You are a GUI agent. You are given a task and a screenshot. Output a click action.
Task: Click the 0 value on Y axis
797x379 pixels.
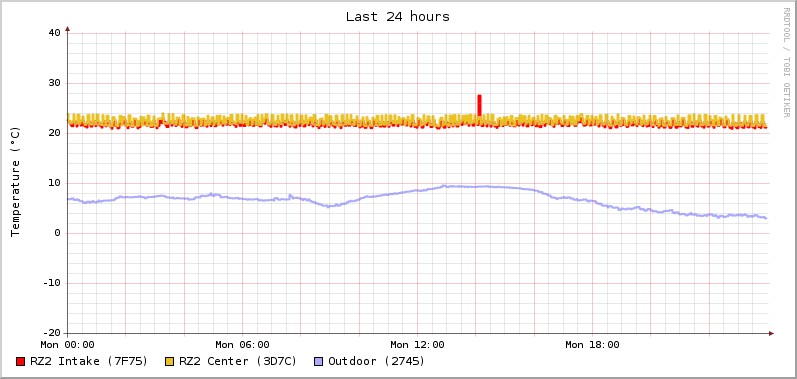[x=57, y=233]
